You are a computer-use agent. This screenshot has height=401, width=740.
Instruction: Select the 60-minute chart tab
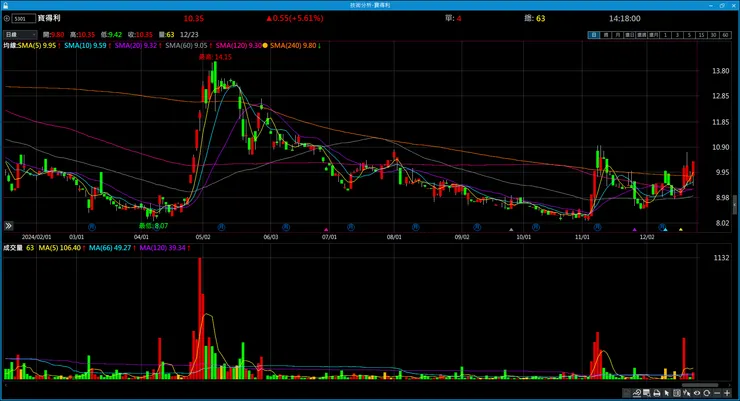[725, 35]
